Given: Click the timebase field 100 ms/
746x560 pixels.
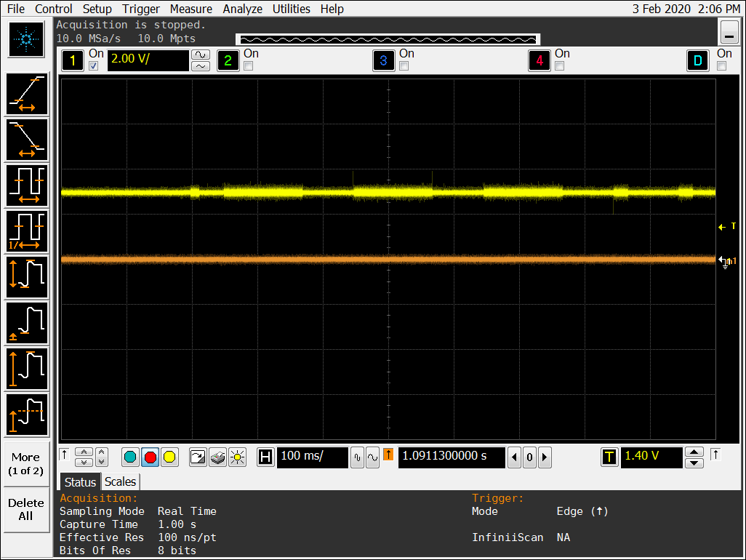Looking at the screenshot, I should pos(312,457).
